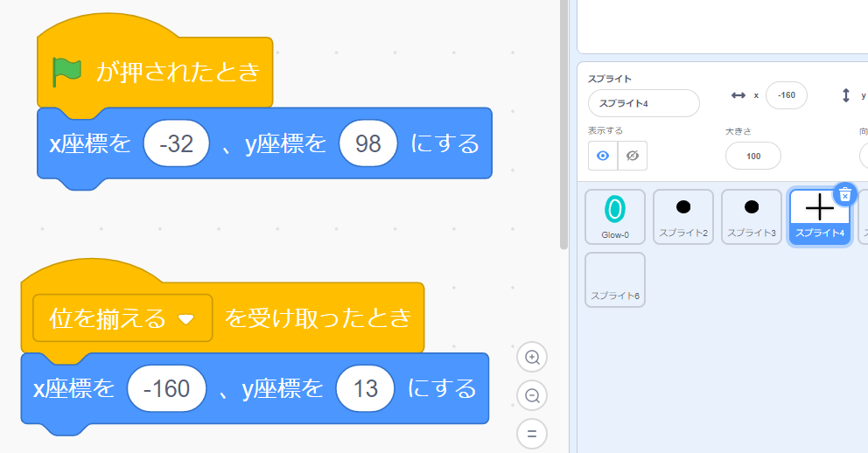The width and height of the screenshot is (868, 453).
Task: Edit the sprite name field スプライト4
Action: (x=643, y=103)
